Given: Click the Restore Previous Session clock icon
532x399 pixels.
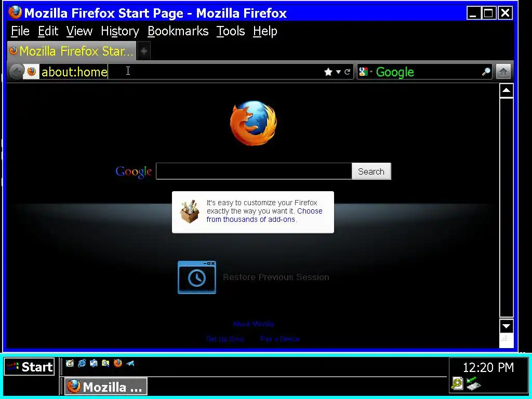Looking at the screenshot, I should click(197, 277).
